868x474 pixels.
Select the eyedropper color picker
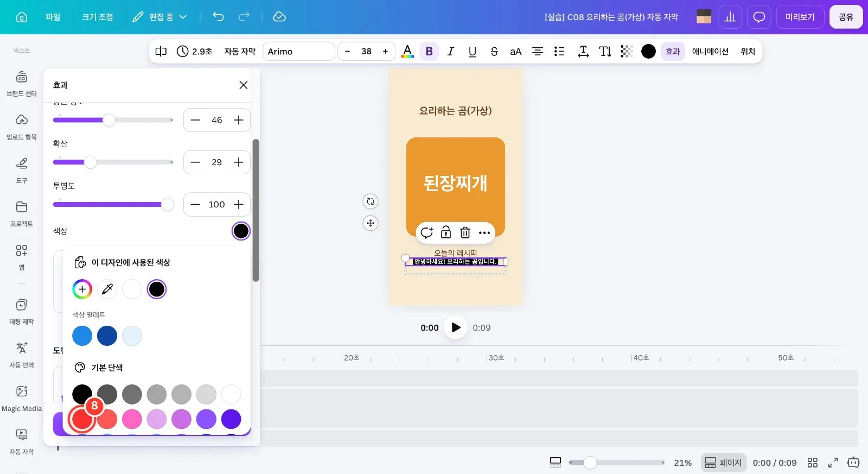point(107,289)
